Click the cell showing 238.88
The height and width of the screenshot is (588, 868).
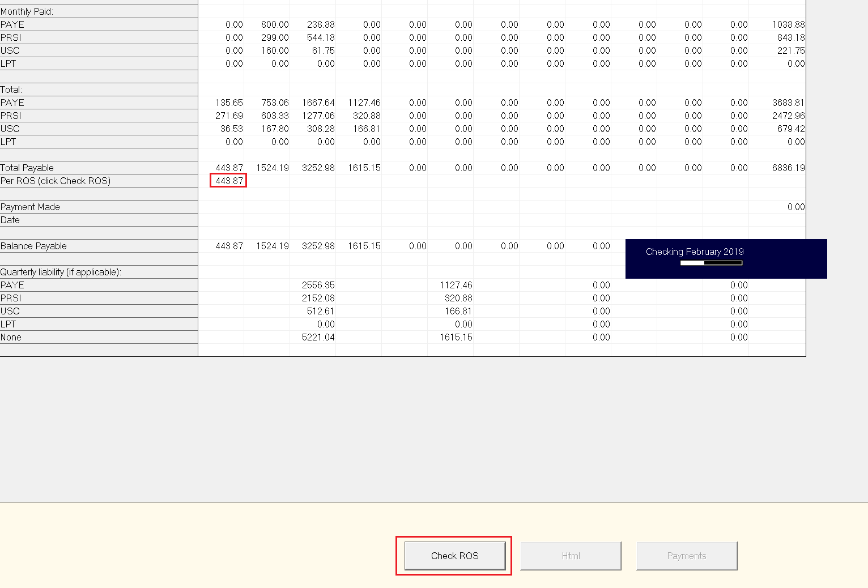tap(321, 24)
